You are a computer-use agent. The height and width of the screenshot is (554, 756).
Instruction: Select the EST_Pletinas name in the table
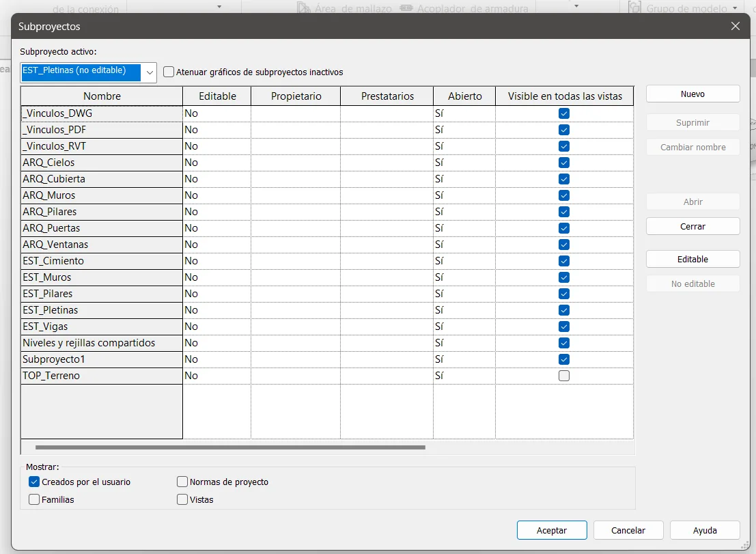pyautogui.click(x=102, y=310)
